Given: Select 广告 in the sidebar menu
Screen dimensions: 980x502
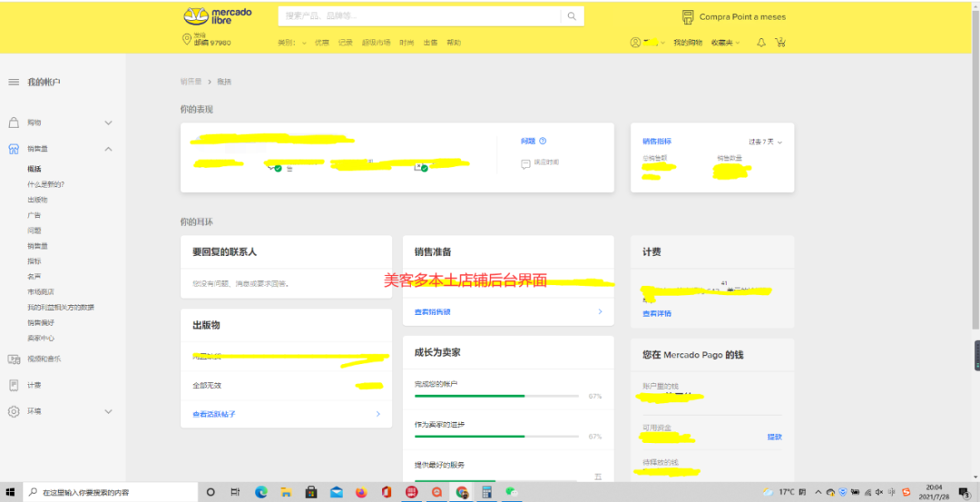Looking at the screenshot, I should [34, 215].
